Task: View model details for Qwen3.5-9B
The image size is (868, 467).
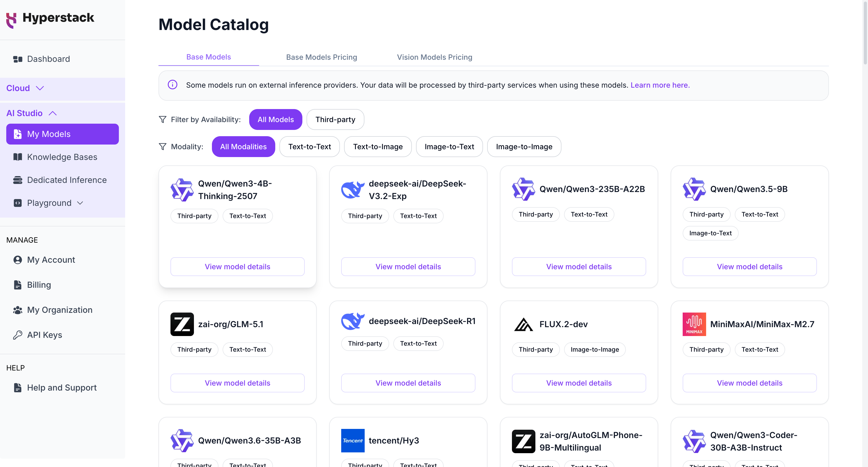Action: pos(750,267)
